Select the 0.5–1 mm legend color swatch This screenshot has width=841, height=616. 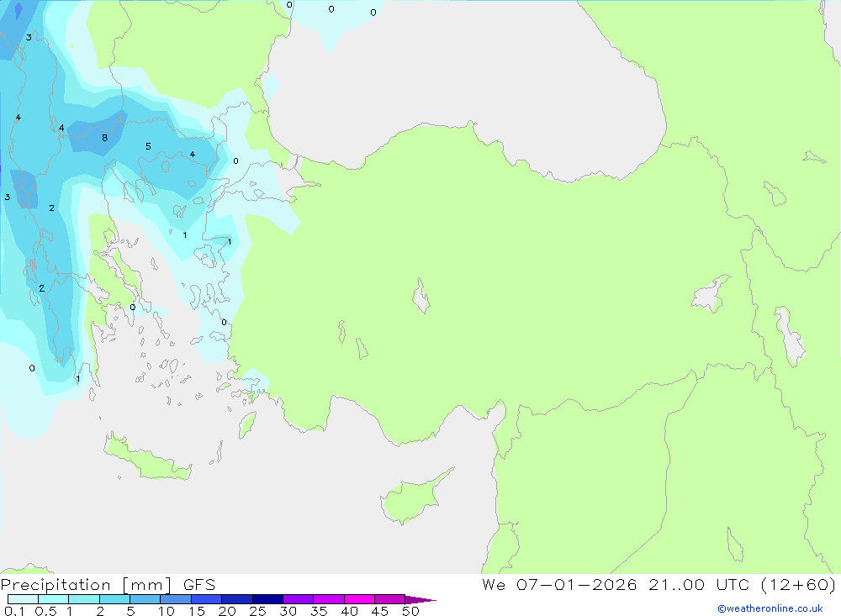pyautogui.click(x=53, y=599)
